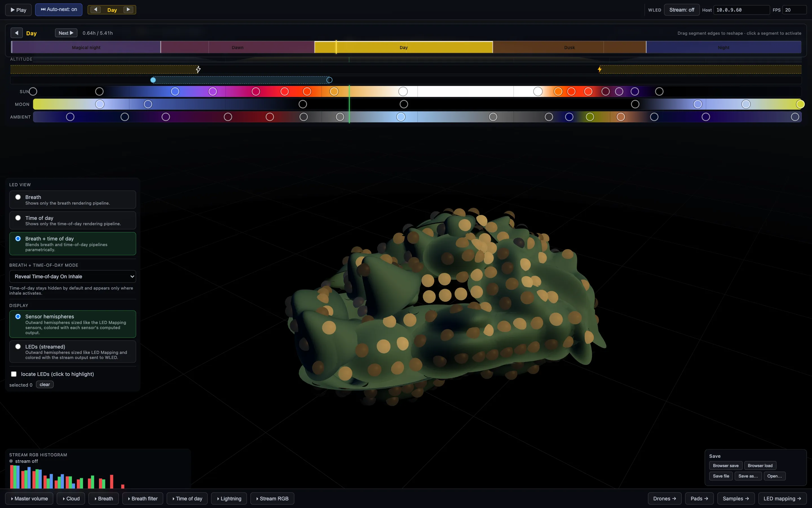This screenshot has width=812, height=508.
Task: Click the WLED Host address field
Action: (741, 10)
